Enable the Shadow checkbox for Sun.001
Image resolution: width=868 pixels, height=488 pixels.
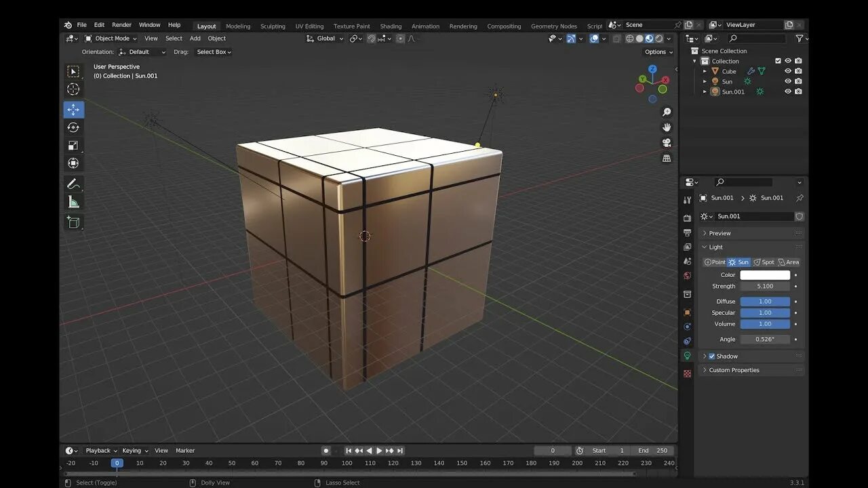click(x=711, y=356)
